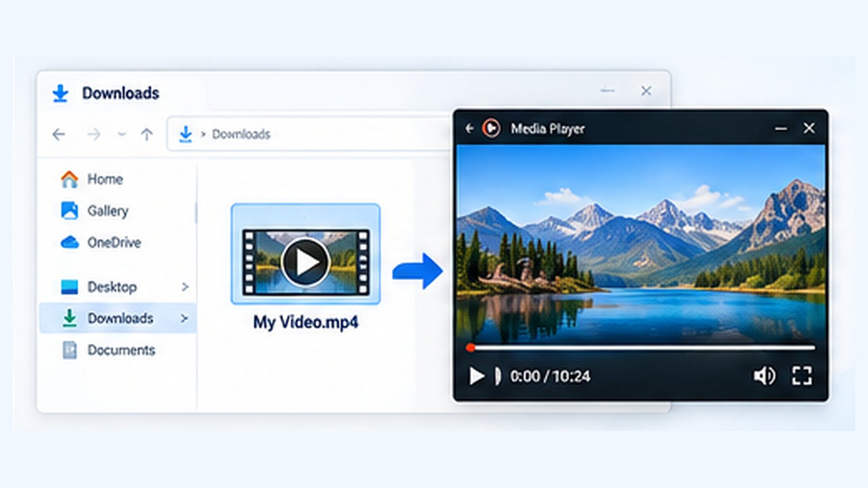The height and width of the screenshot is (488, 868).
Task: Minimize the Media Player window
Action: (x=781, y=129)
